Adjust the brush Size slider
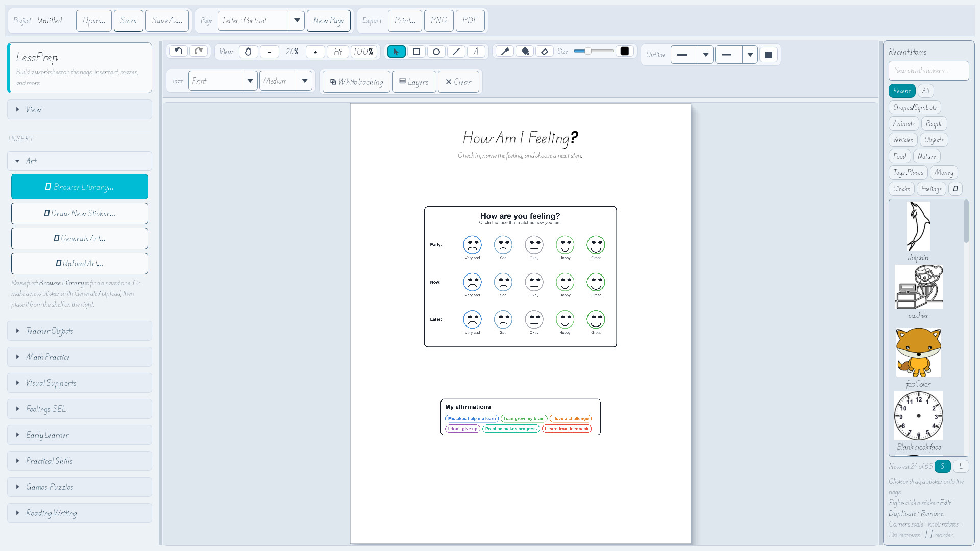The width and height of the screenshot is (980, 551). (593, 51)
